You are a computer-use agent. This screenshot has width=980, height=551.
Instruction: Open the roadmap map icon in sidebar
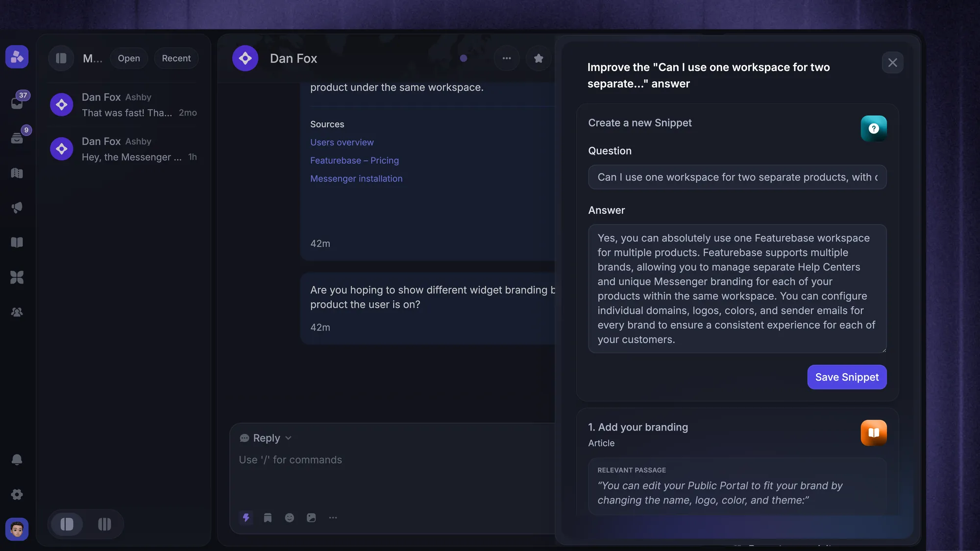[x=17, y=173]
